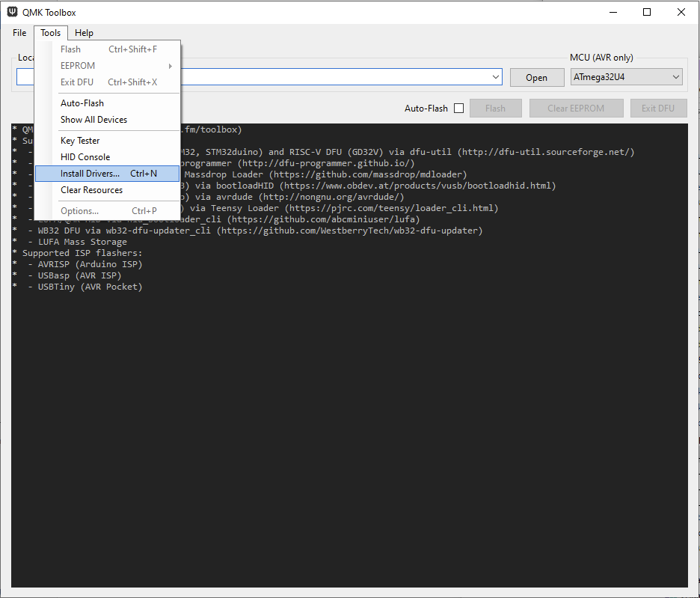Click the Open file button
This screenshot has height=598, width=700.
(x=536, y=78)
